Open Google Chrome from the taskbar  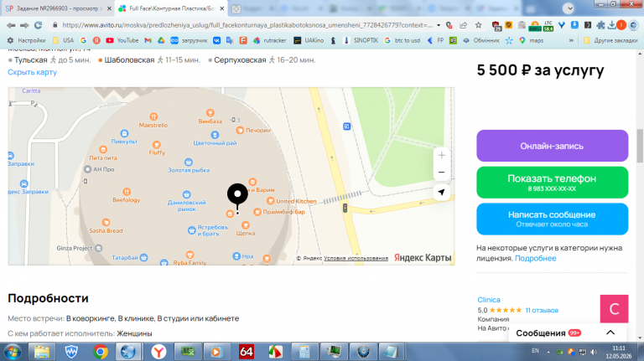(x=100, y=352)
